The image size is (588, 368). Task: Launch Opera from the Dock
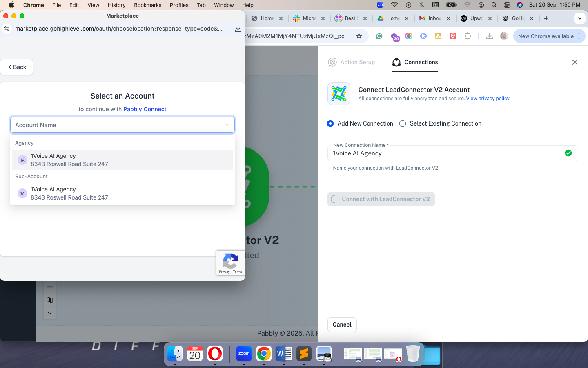click(x=215, y=353)
